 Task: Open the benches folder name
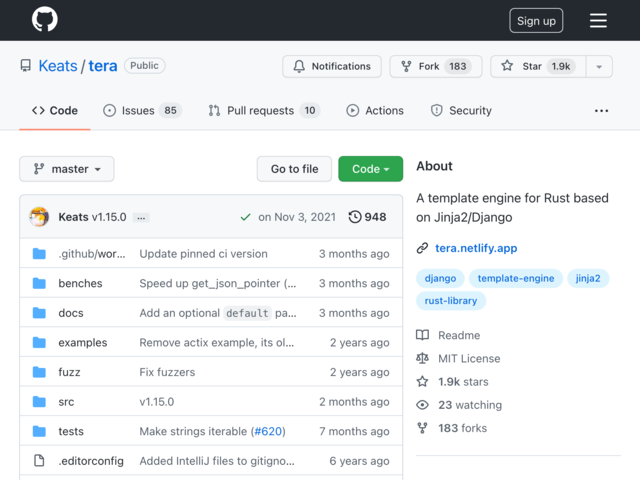click(x=80, y=283)
